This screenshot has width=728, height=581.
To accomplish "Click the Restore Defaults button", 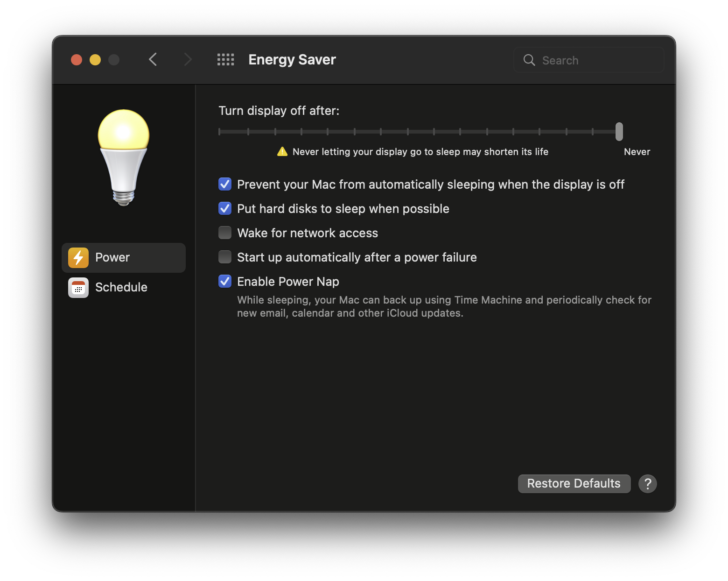I will tap(574, 484).
